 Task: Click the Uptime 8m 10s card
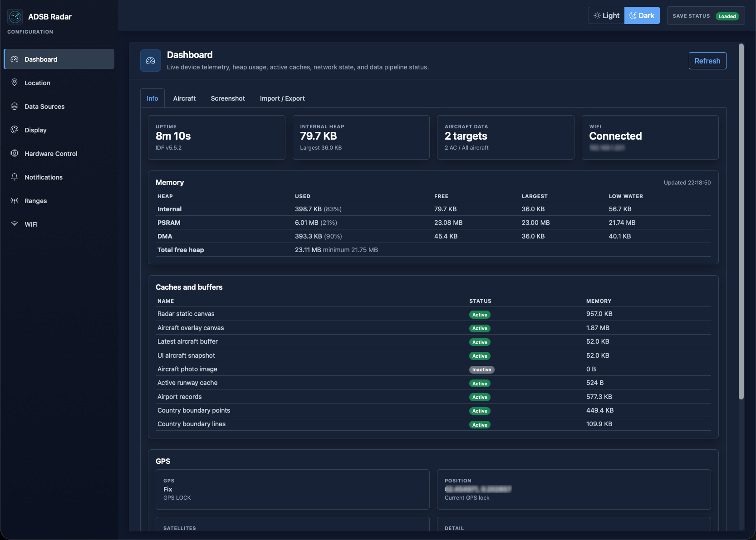click(216, 137)
